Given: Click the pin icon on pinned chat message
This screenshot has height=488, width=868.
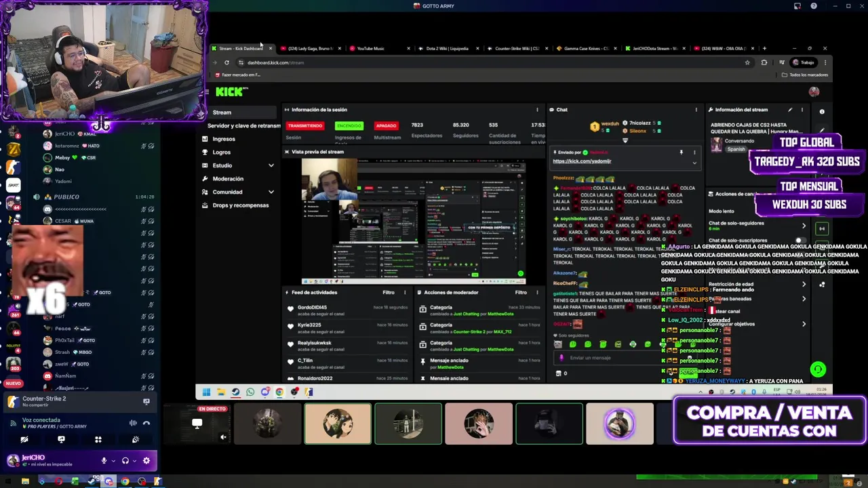Looking at the screenshot, I should point(682,152).
